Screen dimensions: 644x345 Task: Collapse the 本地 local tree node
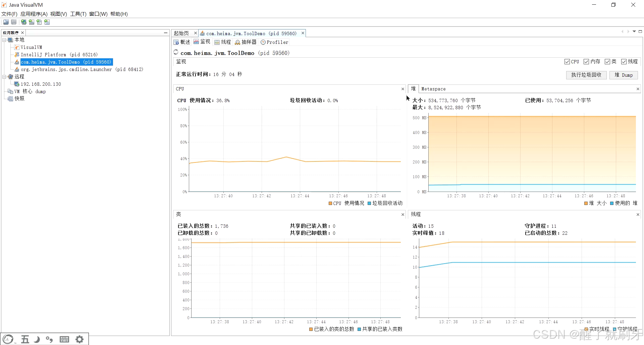coord(4,40)
